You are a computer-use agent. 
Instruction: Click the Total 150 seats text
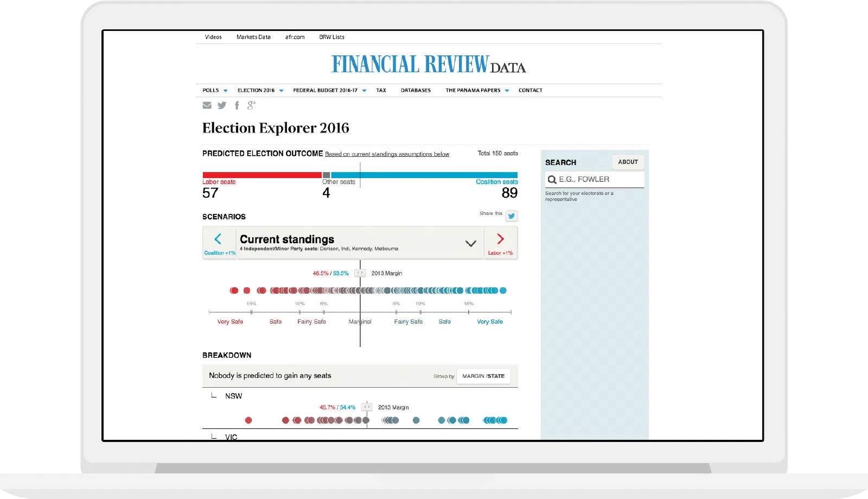pyautogui.click(x=498, y=154)
